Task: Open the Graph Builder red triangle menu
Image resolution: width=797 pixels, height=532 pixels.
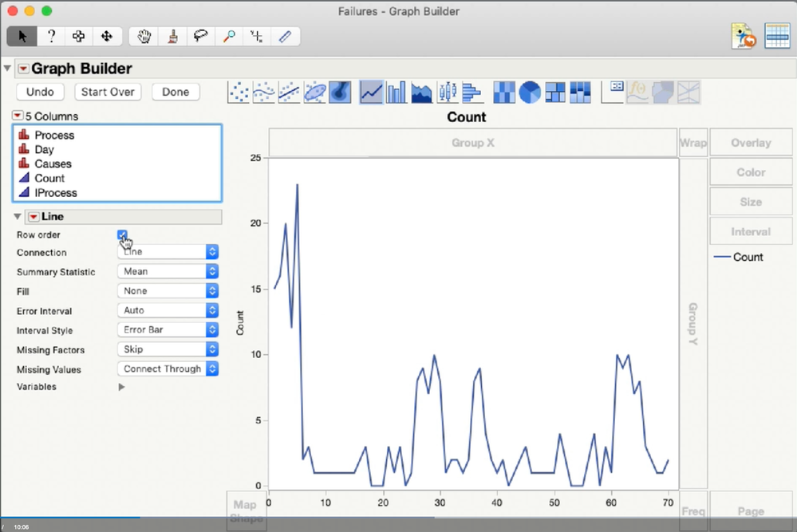Action: tap(23, 69)
